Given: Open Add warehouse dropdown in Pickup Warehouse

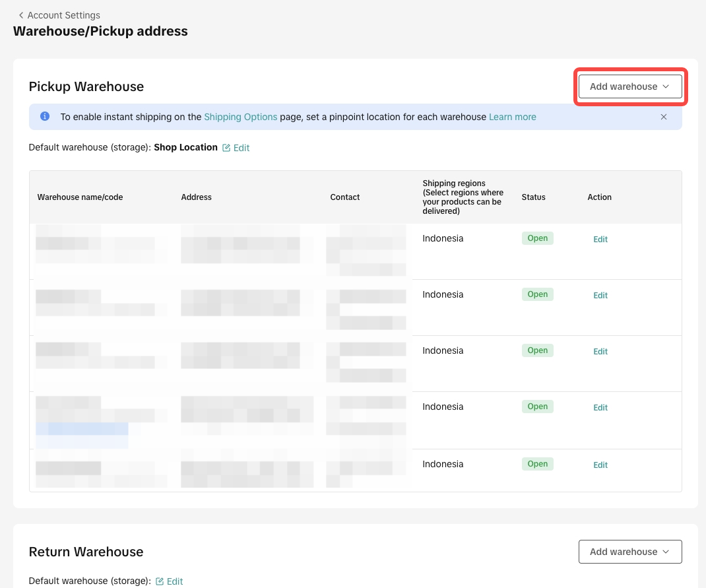Looking at the screenshot, I should (x=629, y=86).
